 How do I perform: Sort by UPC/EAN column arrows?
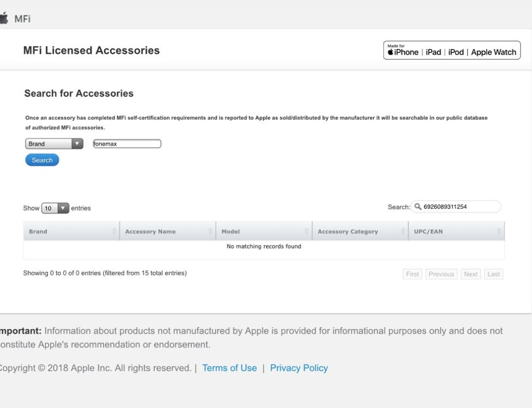click(499, 231)
